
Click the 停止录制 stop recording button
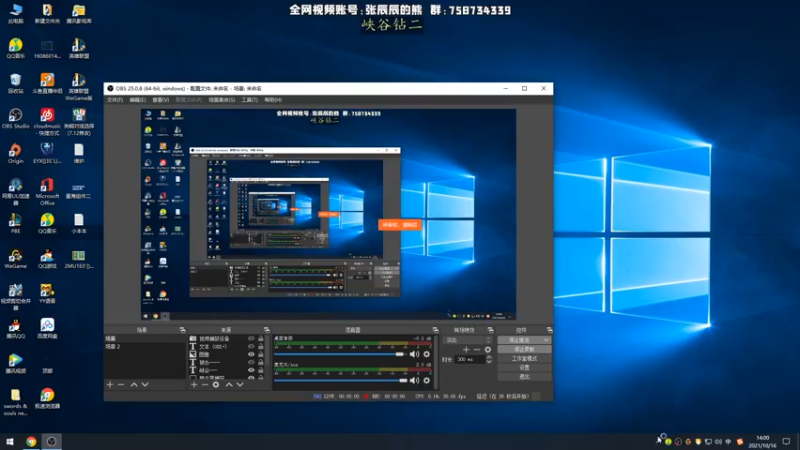pyautogui.click(x=524, y=349)
